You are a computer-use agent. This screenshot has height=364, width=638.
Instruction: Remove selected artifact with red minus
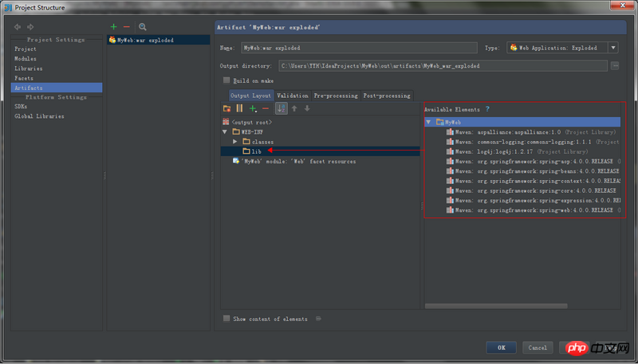tap(127, 27)
